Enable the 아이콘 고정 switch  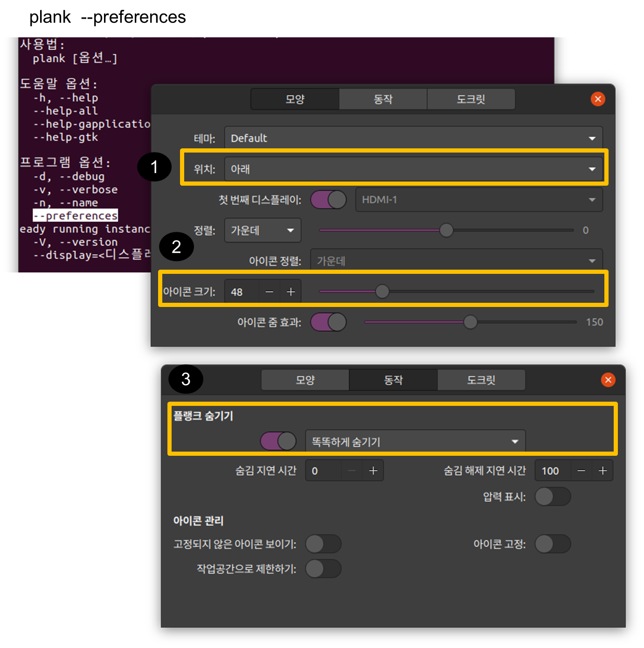coord(553,544)
